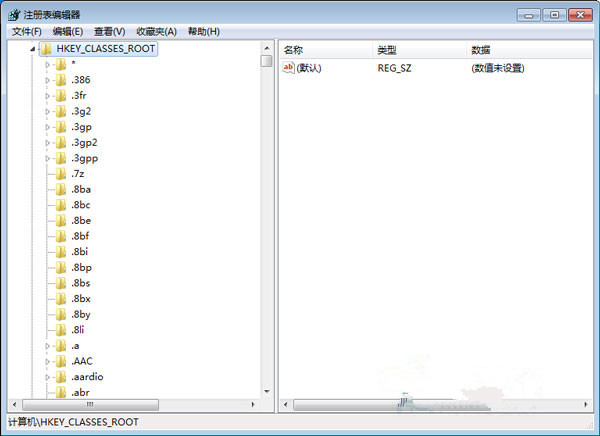Click the folder icon for .3g2

point(61,111)
